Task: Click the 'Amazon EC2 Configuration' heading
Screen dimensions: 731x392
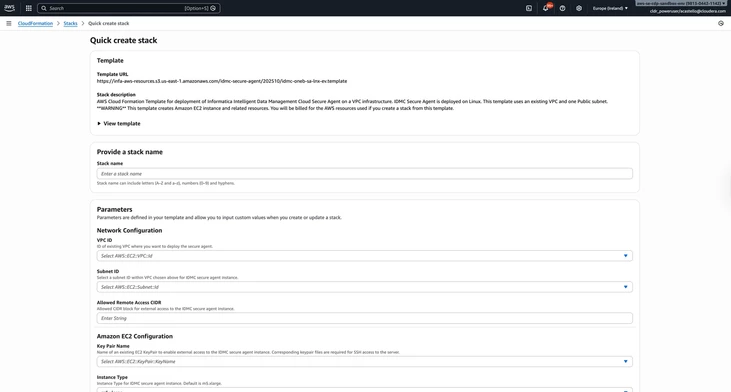Action: coord(135,336)
